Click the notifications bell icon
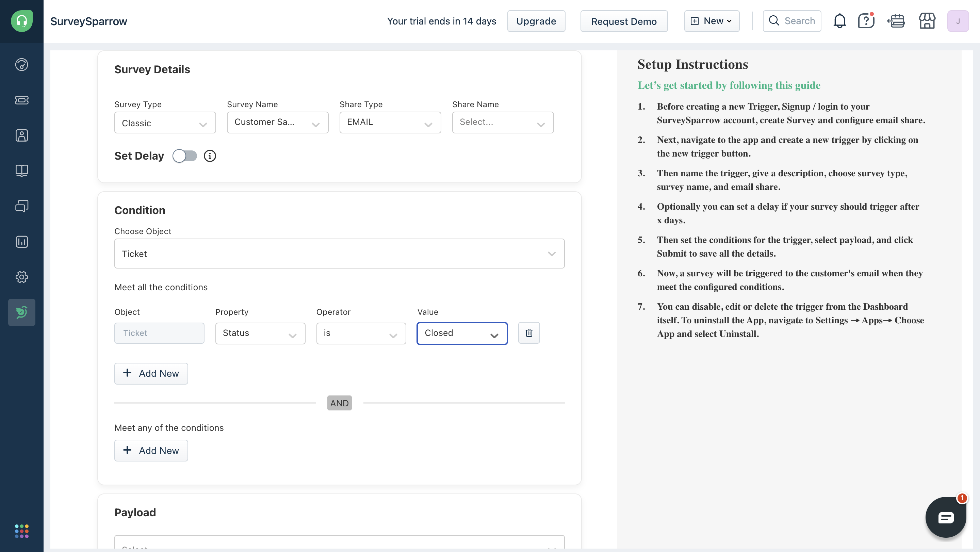Image resolution: width=980 pixels, height=552 pixels. pyautogui.click(x=839, y=21)
